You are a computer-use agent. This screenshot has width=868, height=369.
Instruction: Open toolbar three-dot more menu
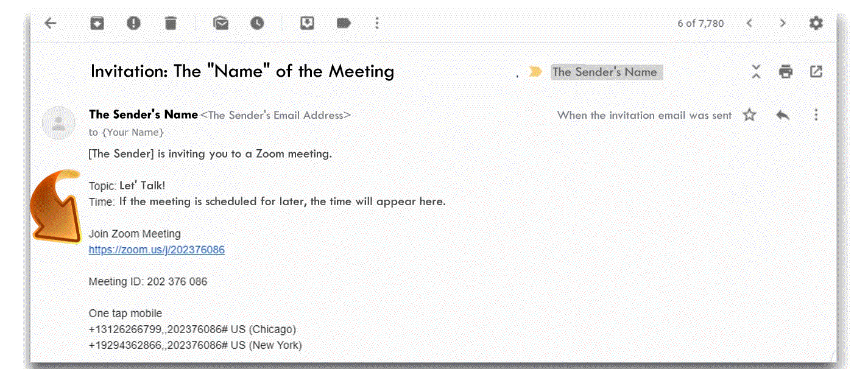pyautogui.click(x=377, y=23)
